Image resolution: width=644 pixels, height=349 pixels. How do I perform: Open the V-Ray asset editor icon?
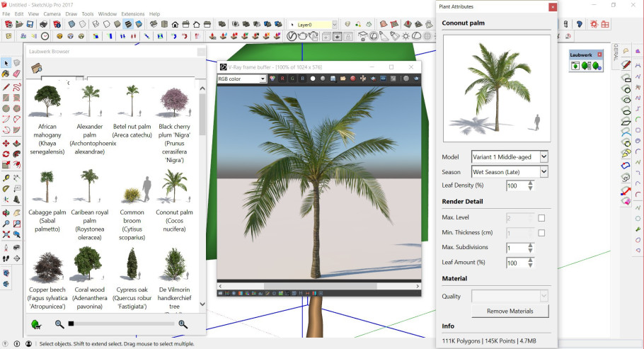[292, 36]
